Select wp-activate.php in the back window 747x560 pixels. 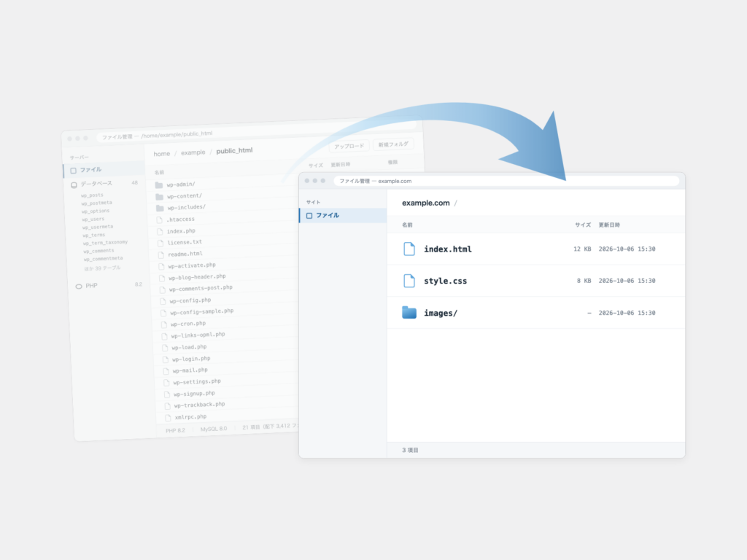coord(192,265)
